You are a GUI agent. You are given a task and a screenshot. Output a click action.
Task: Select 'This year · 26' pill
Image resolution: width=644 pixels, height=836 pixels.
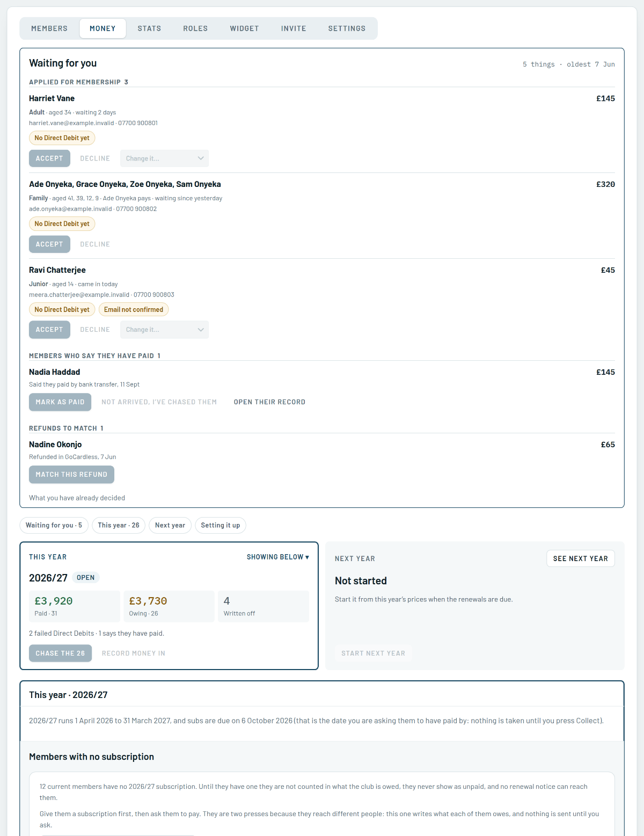119,525
